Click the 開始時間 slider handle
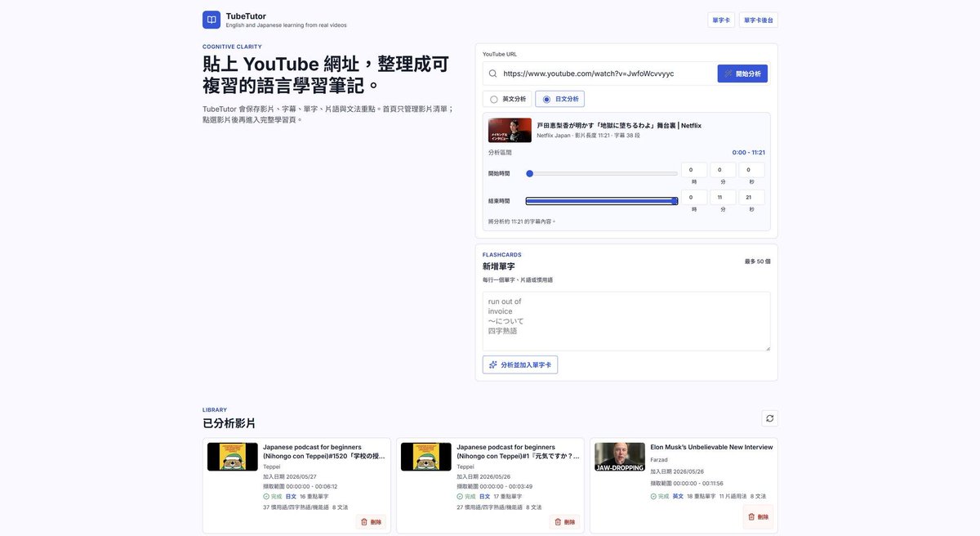Image resolution: width=980 pixels, height=536 pixels. [529, 173]
